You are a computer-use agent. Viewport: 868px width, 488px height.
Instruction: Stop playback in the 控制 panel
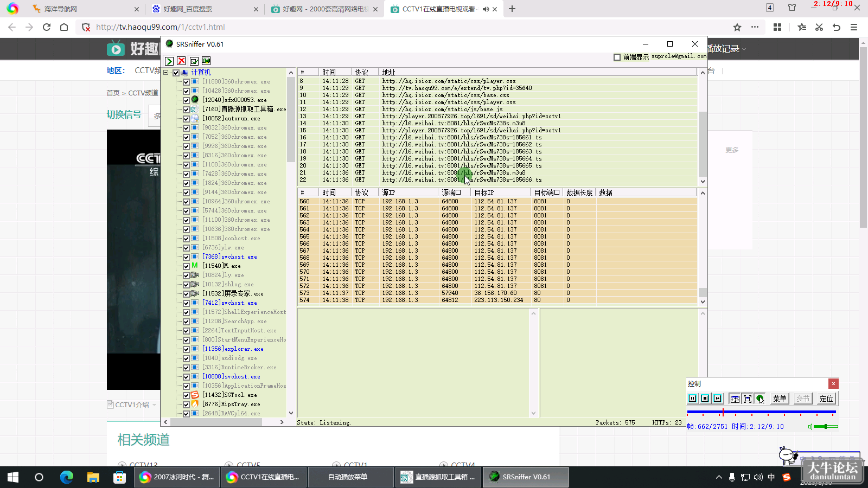[x=705, y=399]
